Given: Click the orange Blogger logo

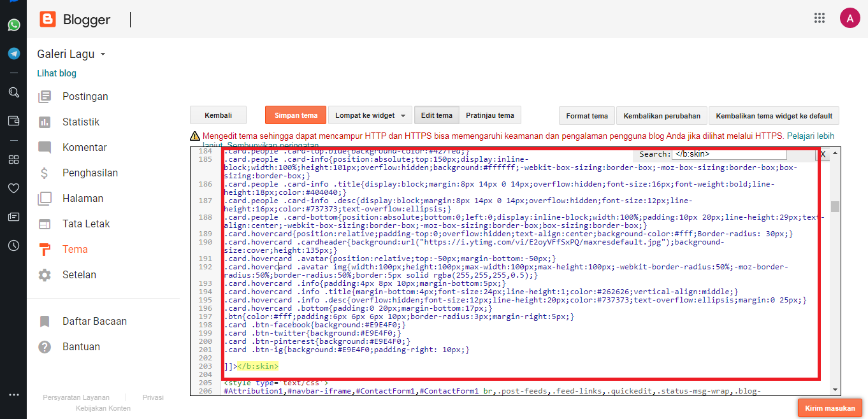Looking at the screenshot, I should pos(48,20).
